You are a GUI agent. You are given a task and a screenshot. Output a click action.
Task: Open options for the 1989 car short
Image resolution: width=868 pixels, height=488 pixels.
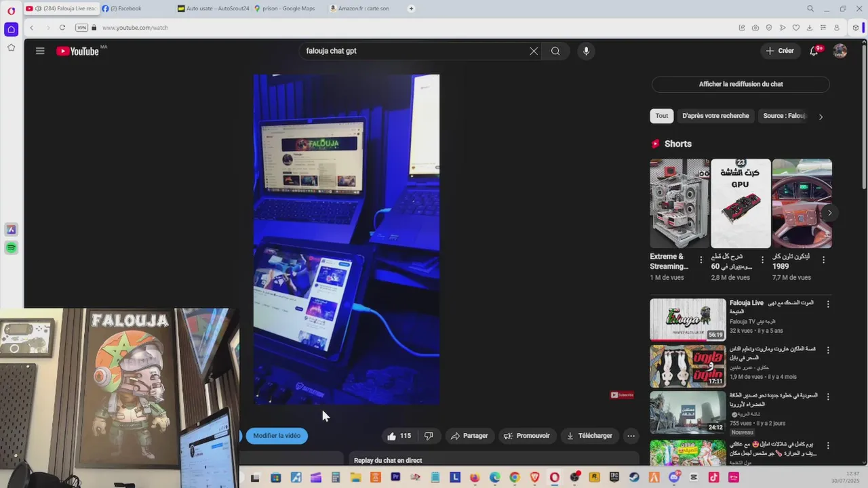823,260
